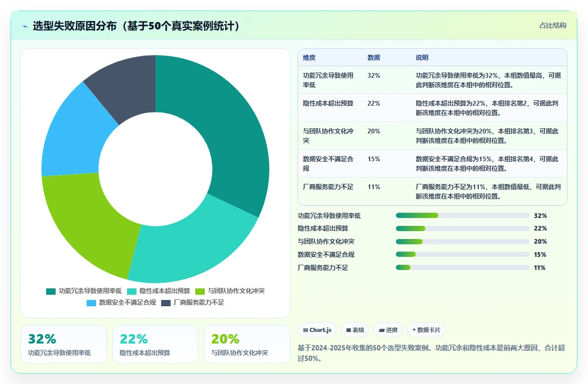Click 厂商服务能力不足 label beside progress bar
The image size is (588, 384).
323,267
